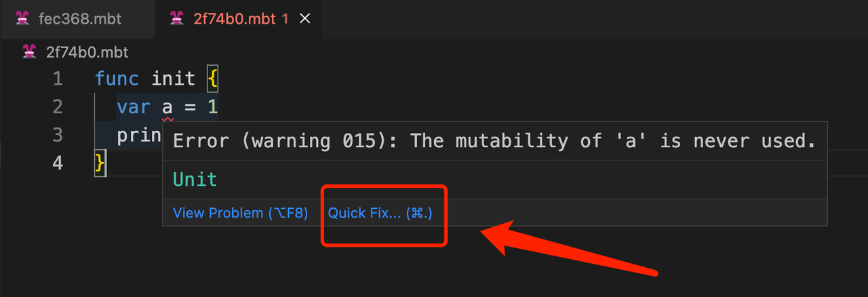
Task: Click the error message text in the hover
Action: [x=494, y=141]
